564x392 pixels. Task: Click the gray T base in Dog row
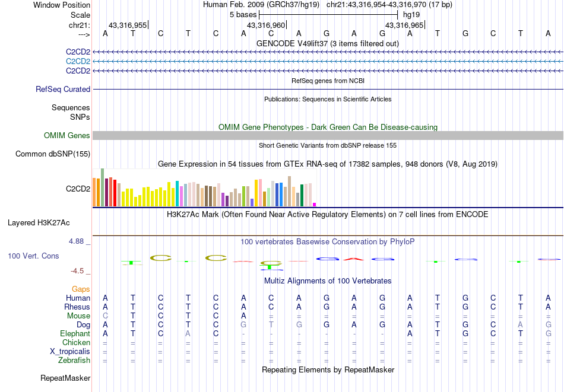pos(271,325)
